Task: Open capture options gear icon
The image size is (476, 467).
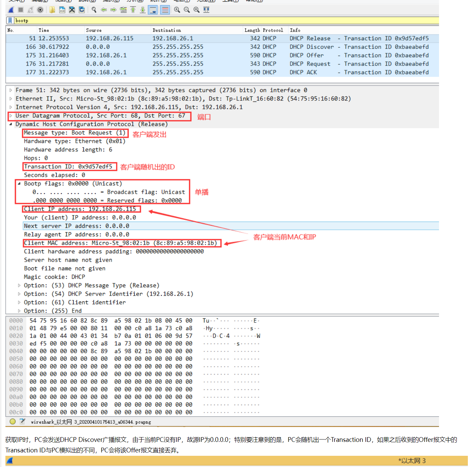Action: pos(40,10)
